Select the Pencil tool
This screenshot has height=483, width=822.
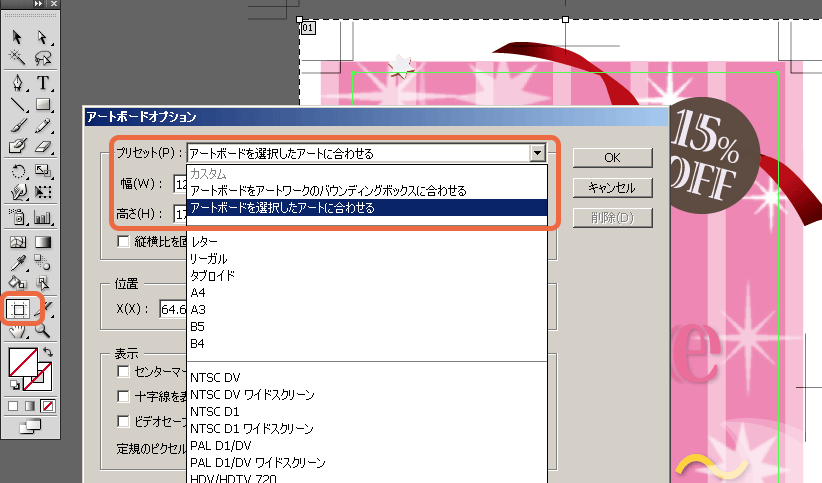42,125
